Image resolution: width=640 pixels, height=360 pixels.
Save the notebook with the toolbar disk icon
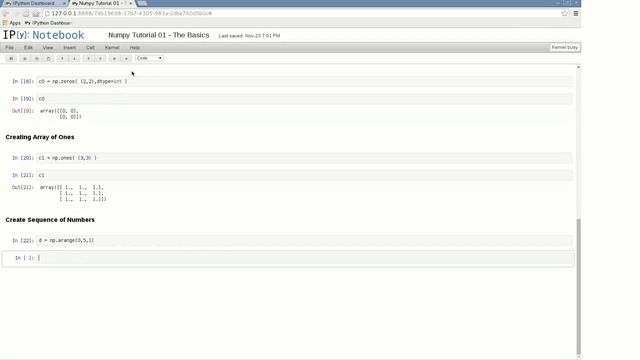[x=11, y=58]
